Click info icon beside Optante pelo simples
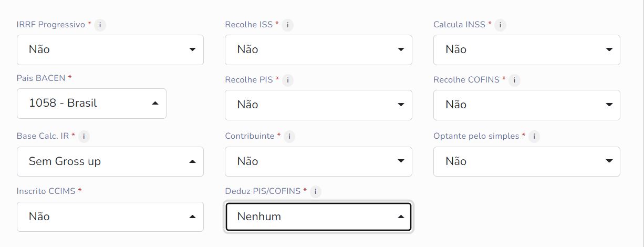Viewport: 644px width, 247px height. coord(534,136)
